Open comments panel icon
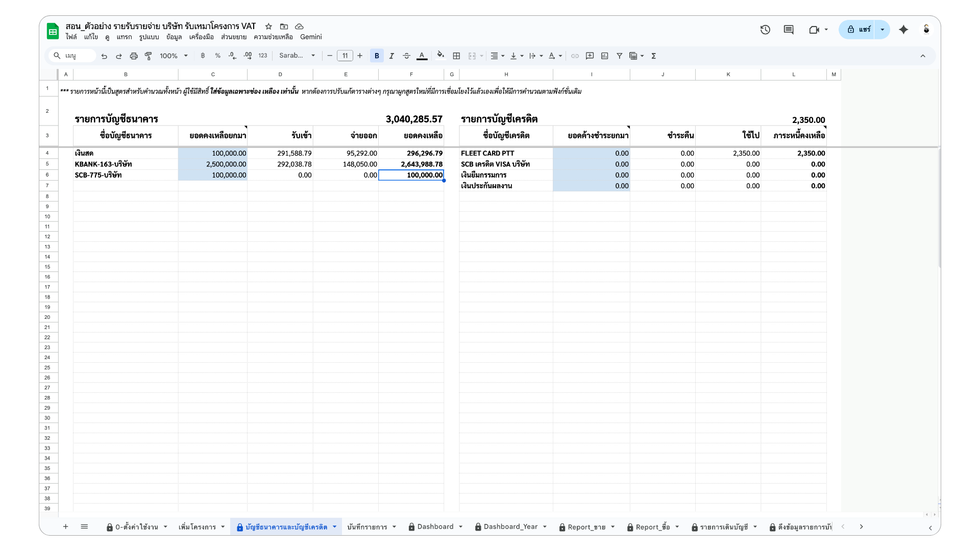 tap(789, 30)
